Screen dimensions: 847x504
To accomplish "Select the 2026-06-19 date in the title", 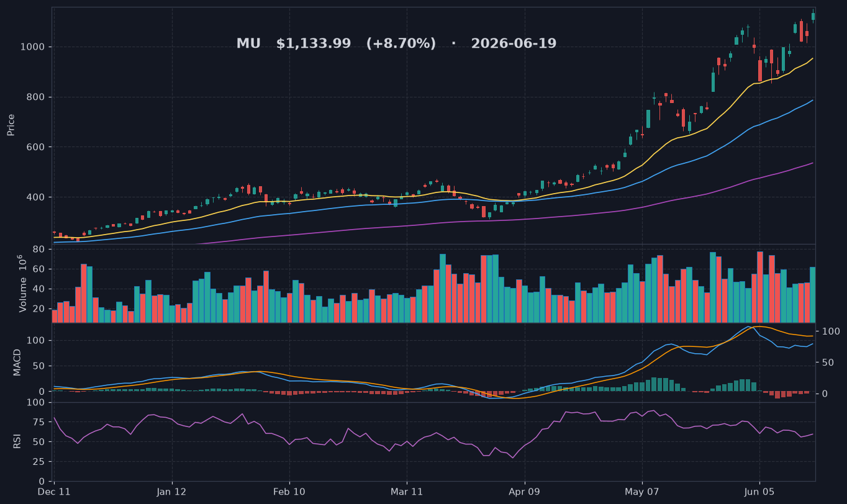I will [x=514, y=44].
